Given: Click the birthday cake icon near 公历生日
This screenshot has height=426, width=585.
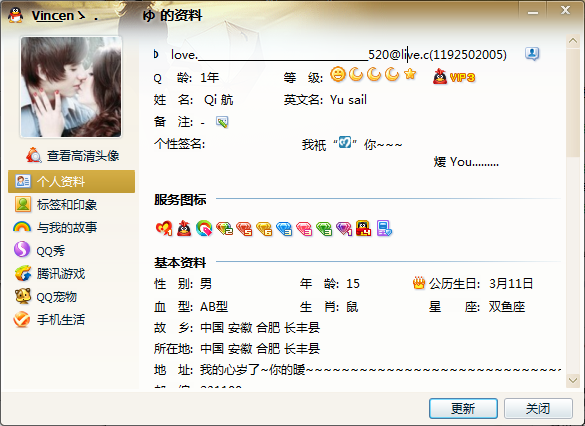Looking at the screenshot, I should point(419,283).
